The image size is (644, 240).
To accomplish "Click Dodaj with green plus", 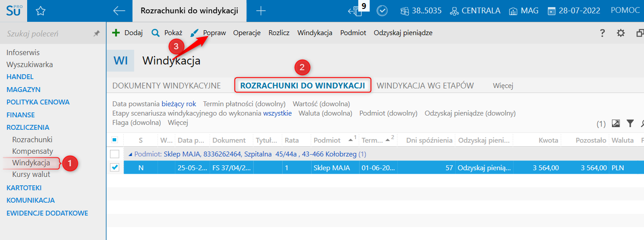I will click(x=127, y=33).
